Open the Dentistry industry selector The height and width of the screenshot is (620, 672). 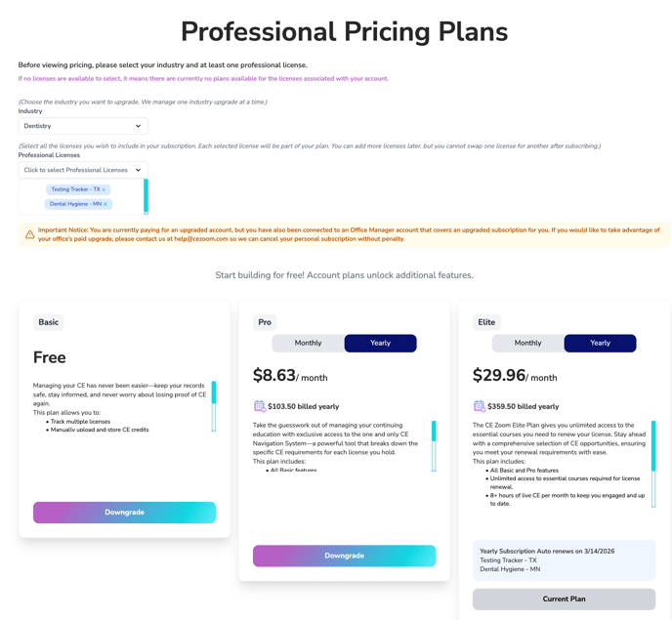[x=83, y=126]
